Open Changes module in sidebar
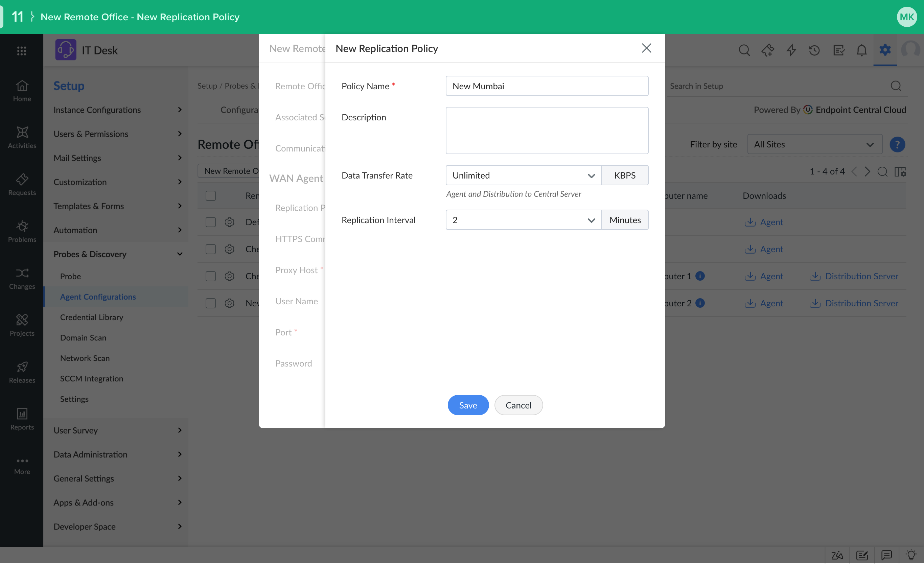This screenshot has width=924, height=564. coord(22,279)
